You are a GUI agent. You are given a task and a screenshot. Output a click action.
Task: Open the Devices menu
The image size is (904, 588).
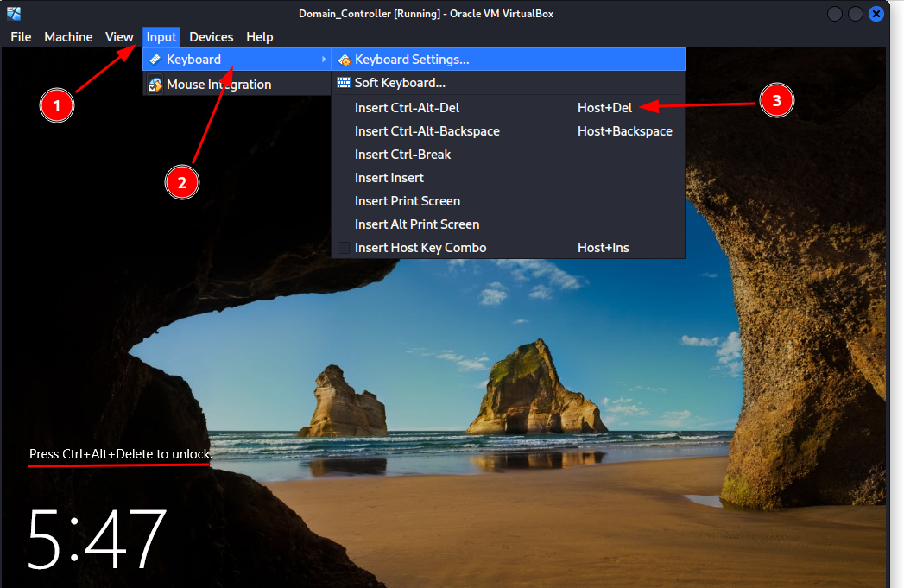pyautogui.click(x=212, y=37)
